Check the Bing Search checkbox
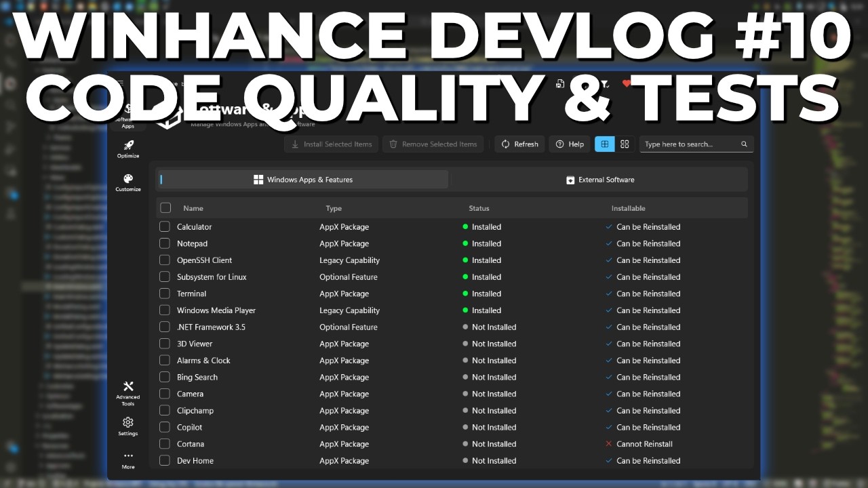The height and width of the screenshot is (488, 868). coord(165,377)
